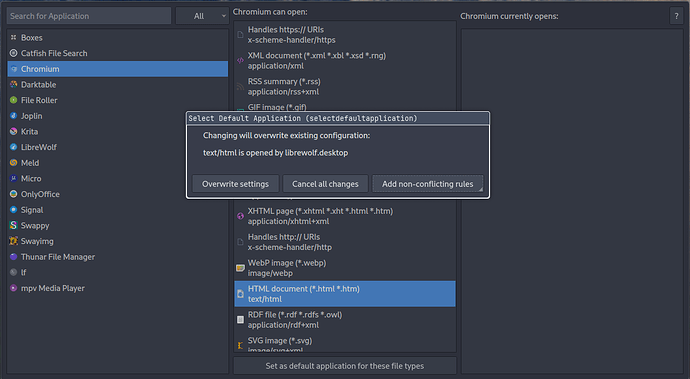Select the XHTML page mime type entry
Screen dimensions: 690x379
(x=345, y=216)
